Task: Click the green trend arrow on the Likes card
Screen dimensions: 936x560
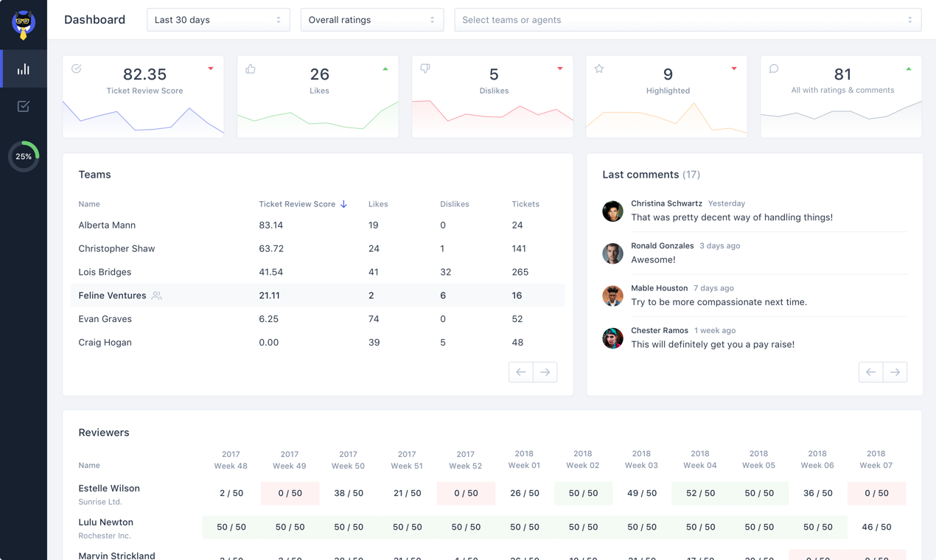Action: pos(385,69)
